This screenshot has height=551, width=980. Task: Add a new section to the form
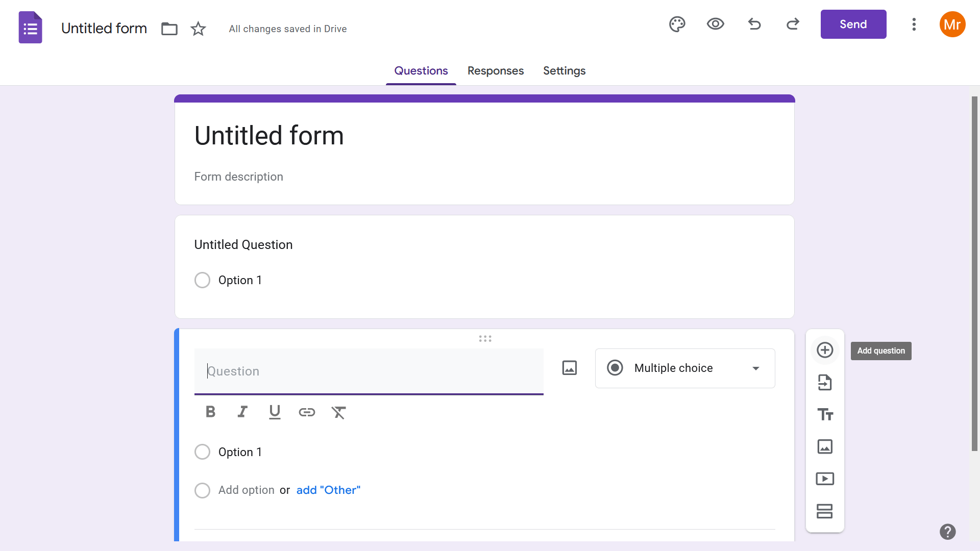(825, 511)
